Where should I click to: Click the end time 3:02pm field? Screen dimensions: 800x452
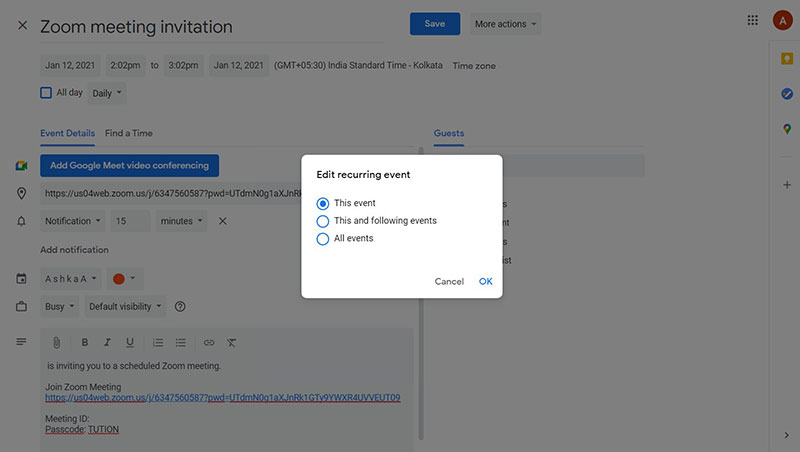click(183, 65)
